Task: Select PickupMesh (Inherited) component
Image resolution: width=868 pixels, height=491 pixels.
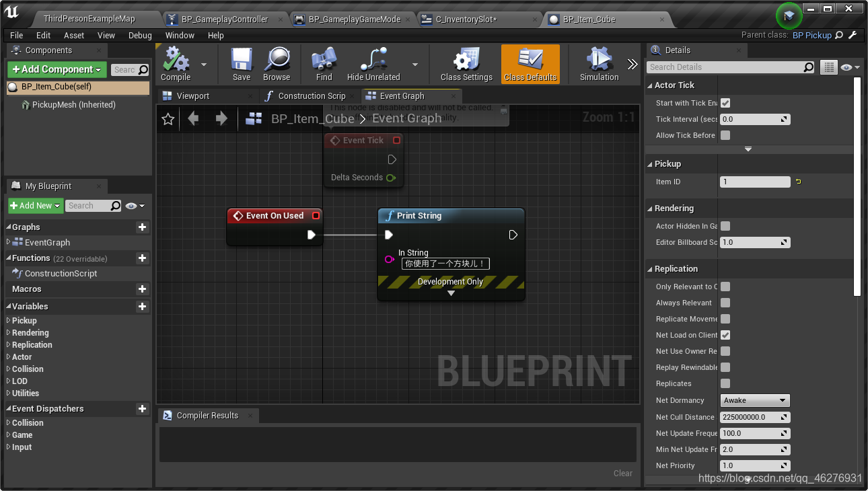Action: pyautogui.click(x=73, y=105)
